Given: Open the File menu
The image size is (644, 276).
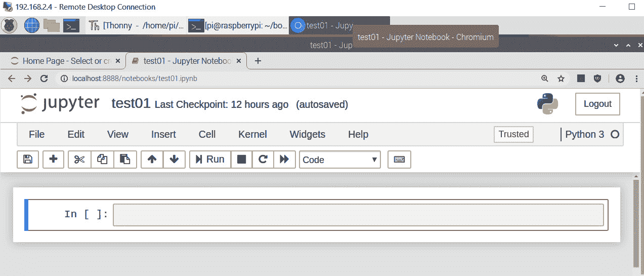Looking at the screenshot, I should (x=37, y=134).
